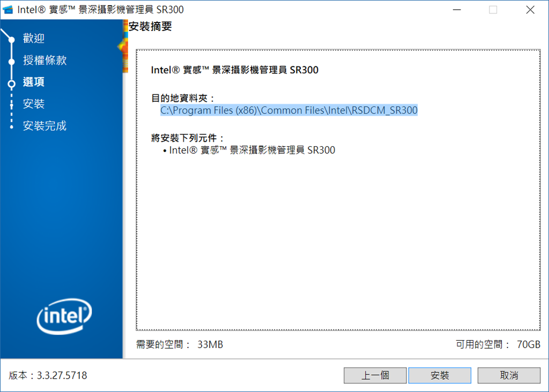
Task: Click the 安裝 button to start installation
Action: coord(440,375)
